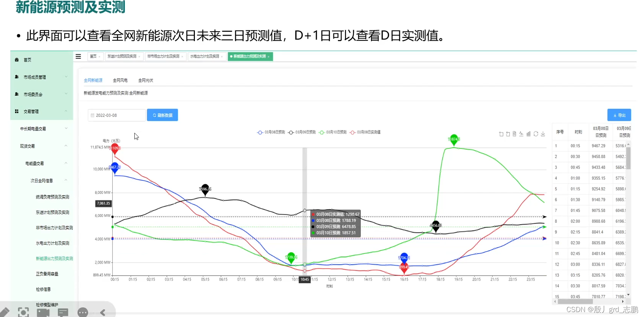Expand the 市场委员会 menu chevron
Viewport: 644px width, 317px height.
coord(66,94)
